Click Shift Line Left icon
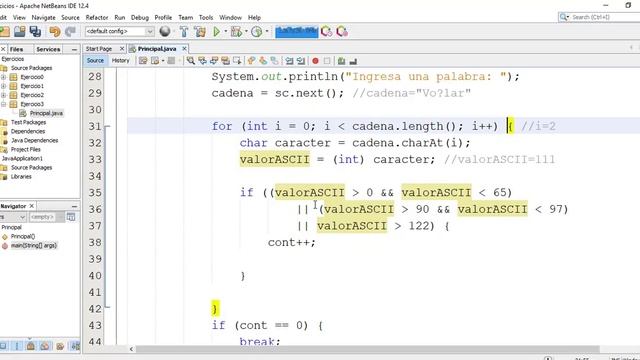The height and width of the screenshot is (360, 640). click(289, 61)
